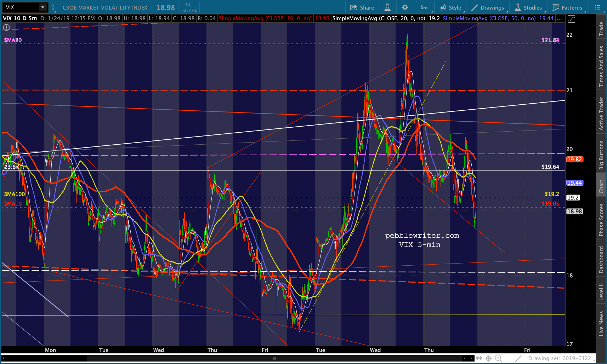This screenshot has width=607, height=364.
Task: Click the chart mode icon below toolbar
Action: pyautogui.click(x=571, y=19)
